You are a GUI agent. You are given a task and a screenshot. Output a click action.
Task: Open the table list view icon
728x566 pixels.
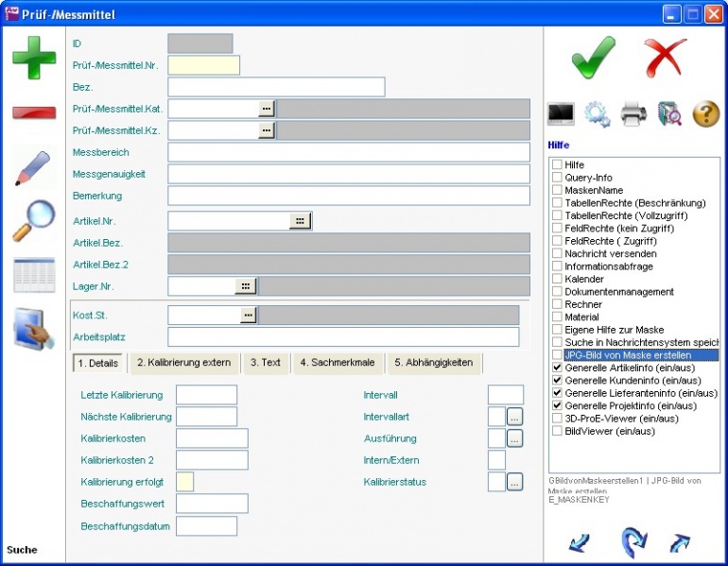[x=33, y=275]
